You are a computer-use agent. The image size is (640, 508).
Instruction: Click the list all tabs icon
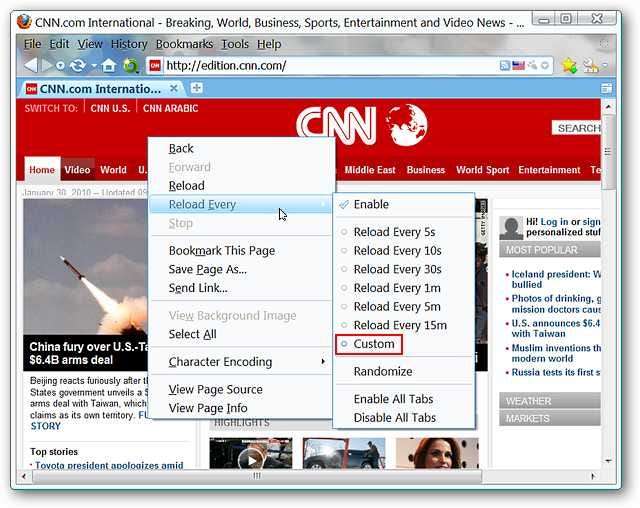point(606,88)
